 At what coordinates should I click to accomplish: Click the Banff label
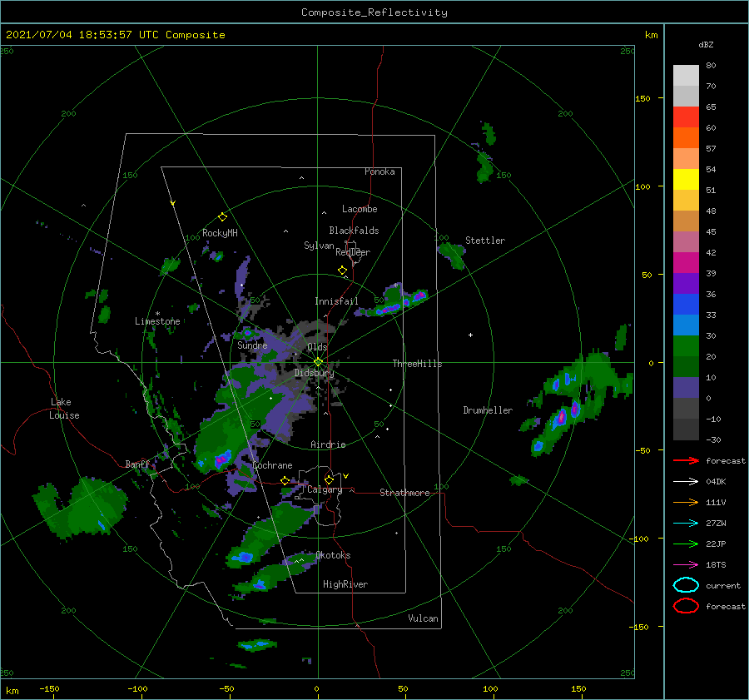(137, 464)
